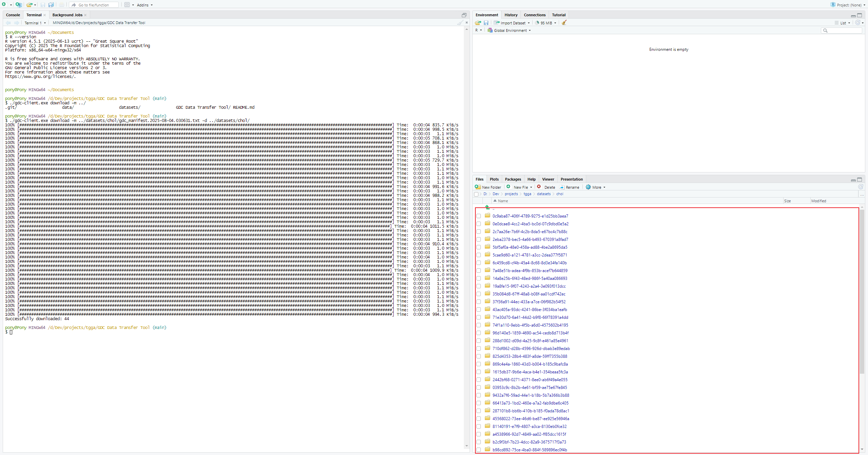
Task: Close the Background Jobs tab
Action: [x=85, y=15]
